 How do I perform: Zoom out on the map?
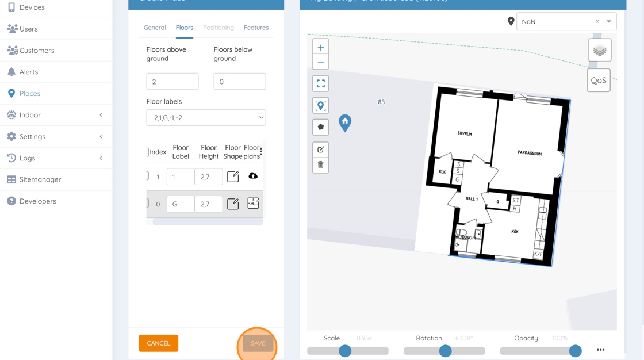(x=321, y=63)
